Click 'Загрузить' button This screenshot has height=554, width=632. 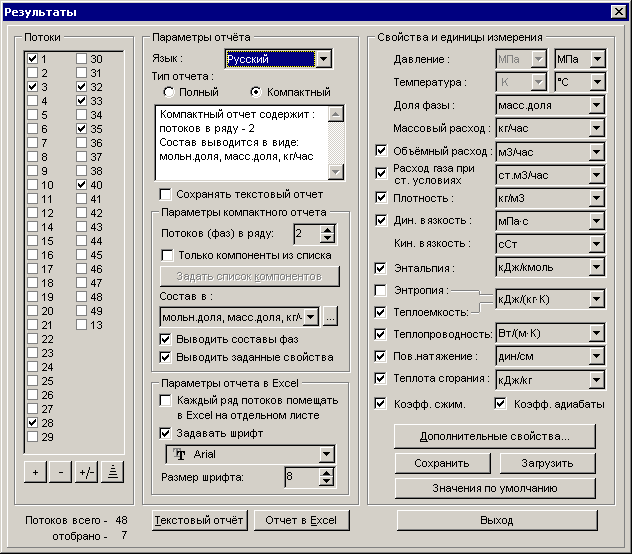pyautogui.click(x=547, y=463)
